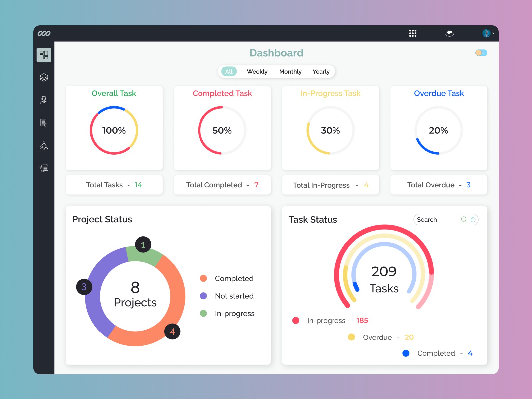
Task: Click the Total Completed summary bar
Action: 222,185
